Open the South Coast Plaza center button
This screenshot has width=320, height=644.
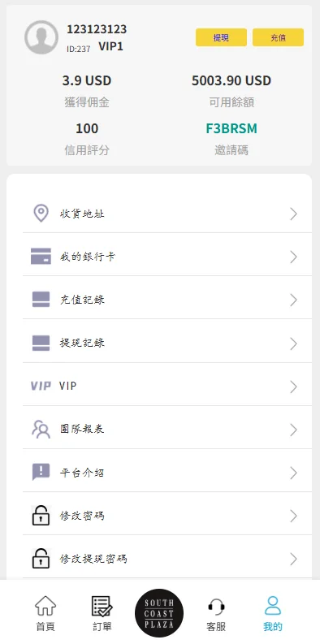coord(159,613)
